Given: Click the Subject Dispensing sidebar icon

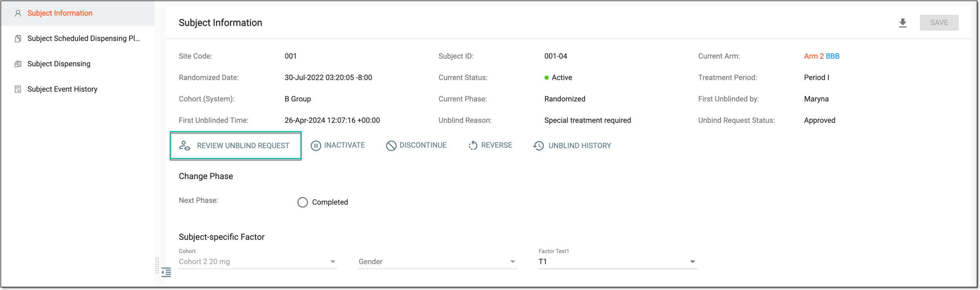Looking at the screenshot, I should click(18, 64).
